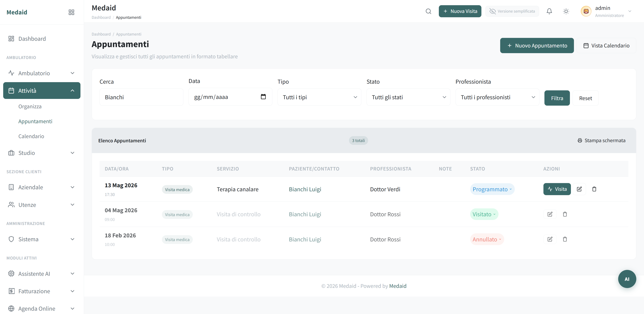
Task: Expand the Ambulatorio sidebar section
Action: [42, 73]
